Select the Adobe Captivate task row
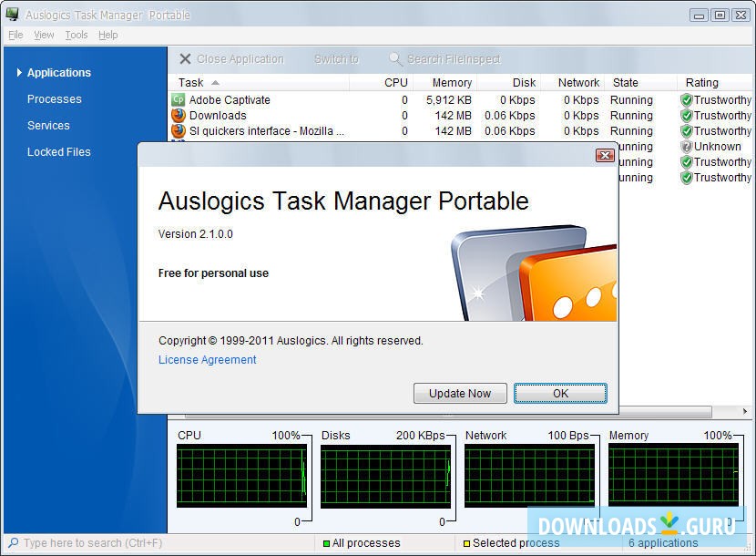The image size is (756, 556). (460, 100)
